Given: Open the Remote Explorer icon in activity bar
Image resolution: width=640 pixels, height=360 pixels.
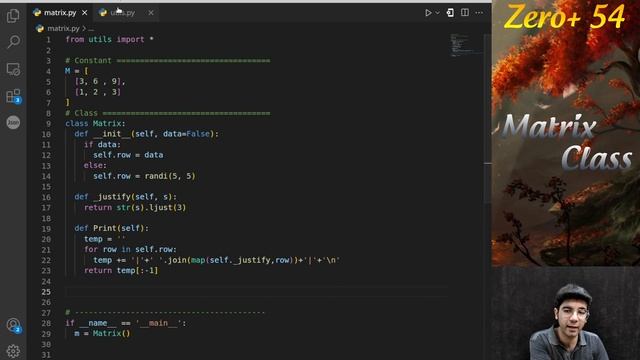Looking at the screenshot, I should (13, 69).
